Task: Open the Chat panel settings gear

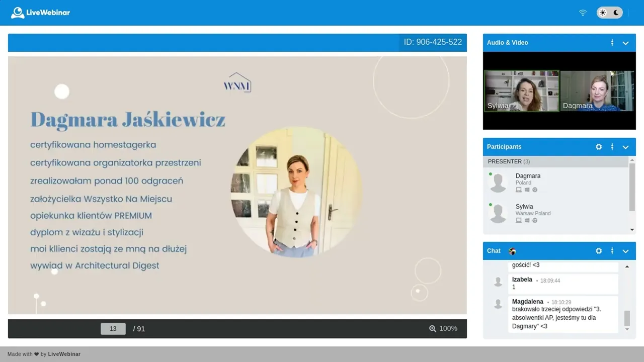Action: click(599, 251)
